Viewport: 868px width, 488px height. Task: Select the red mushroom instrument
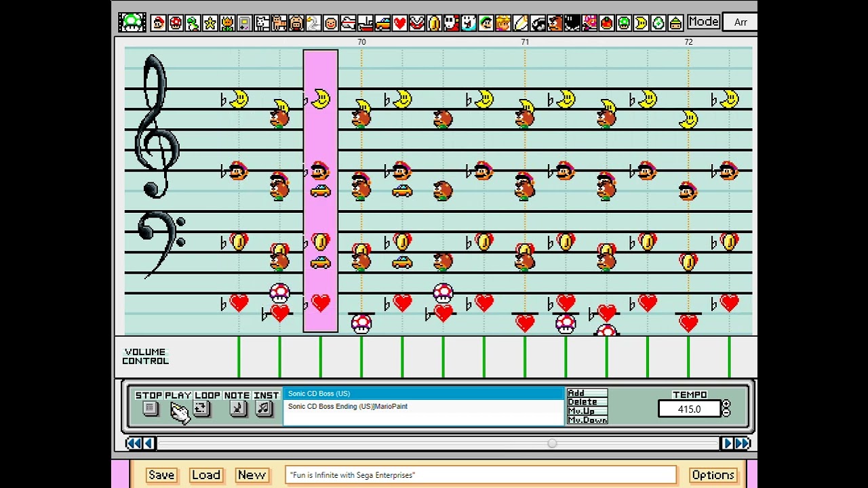tap(176, 23)
